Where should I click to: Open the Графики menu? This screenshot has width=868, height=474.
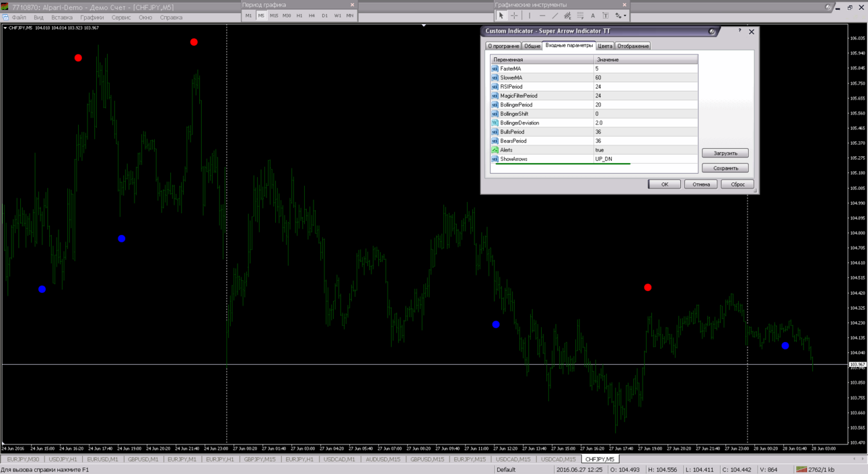click(92, 18)
